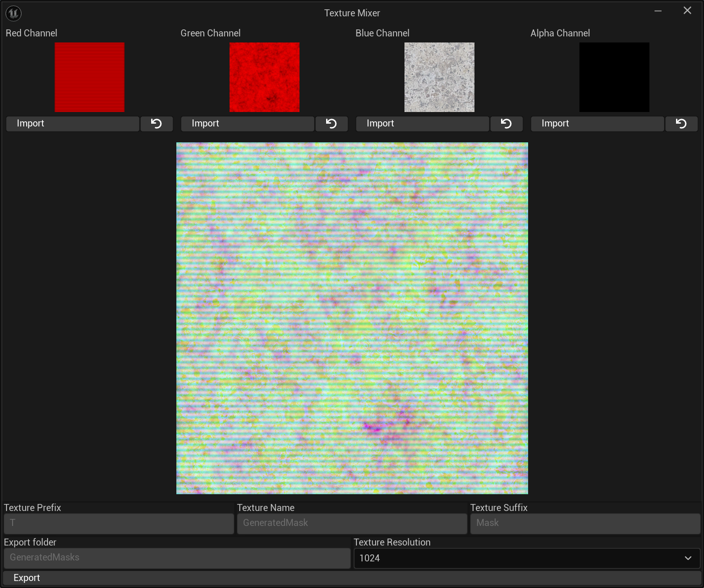704x588 pixels.
Task: Click the Texture Mixer window title
Action: tap(352, 13)
